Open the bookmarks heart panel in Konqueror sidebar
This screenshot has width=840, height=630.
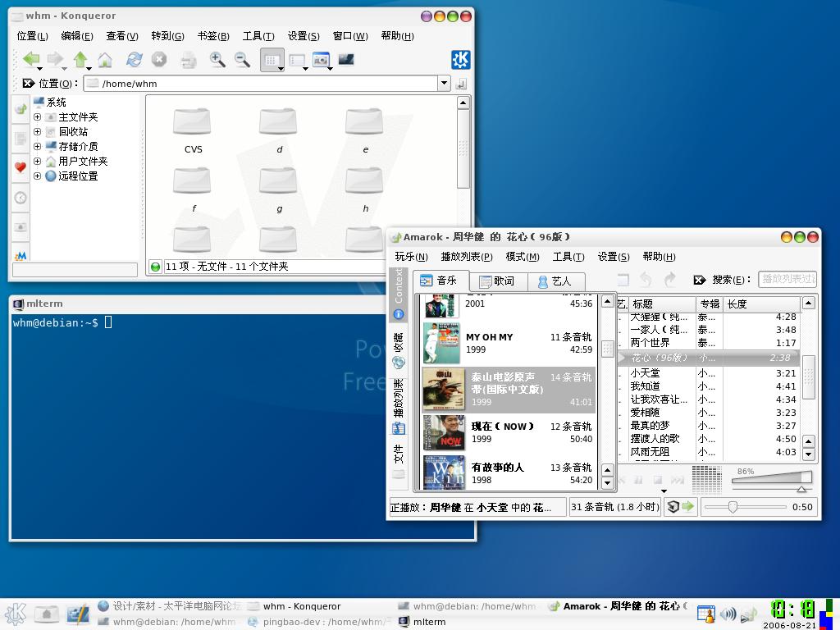(21, 167)
